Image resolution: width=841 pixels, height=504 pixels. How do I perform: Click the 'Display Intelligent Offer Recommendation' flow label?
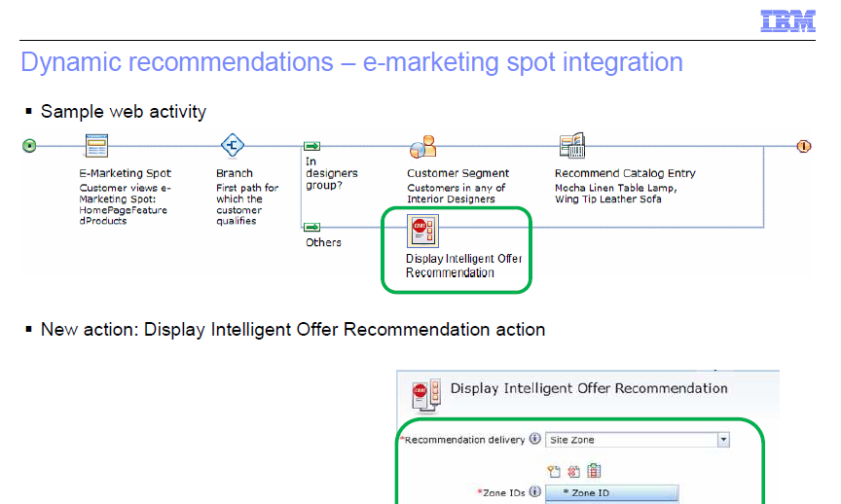pyautogui.click(x=464, y=266)
